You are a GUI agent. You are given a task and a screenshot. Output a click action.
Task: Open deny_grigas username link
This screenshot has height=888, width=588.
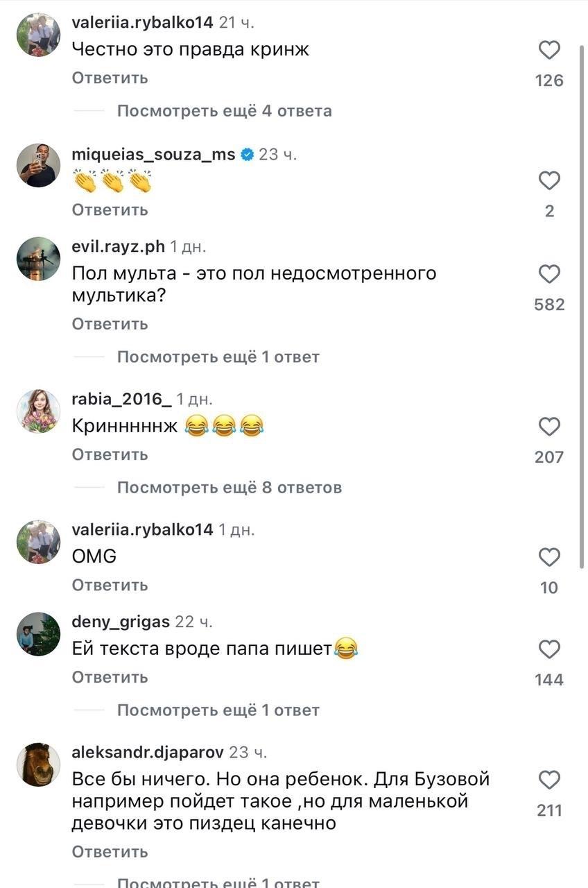point(120,622)
